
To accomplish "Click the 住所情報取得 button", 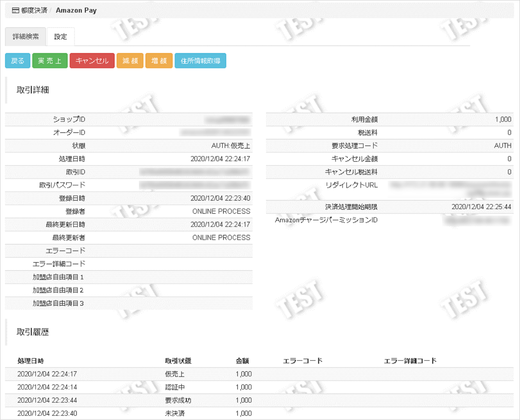I will click(201, 61).
